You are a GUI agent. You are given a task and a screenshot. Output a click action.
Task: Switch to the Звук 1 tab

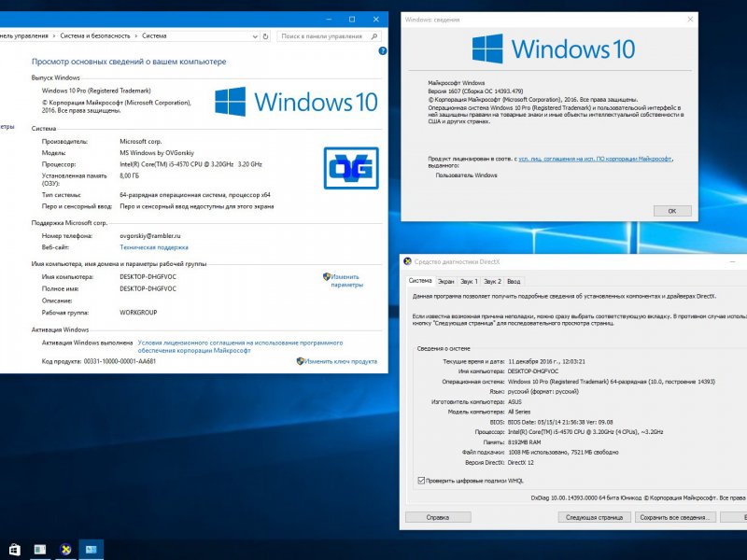pyautogui.click(x=469, y=282)
